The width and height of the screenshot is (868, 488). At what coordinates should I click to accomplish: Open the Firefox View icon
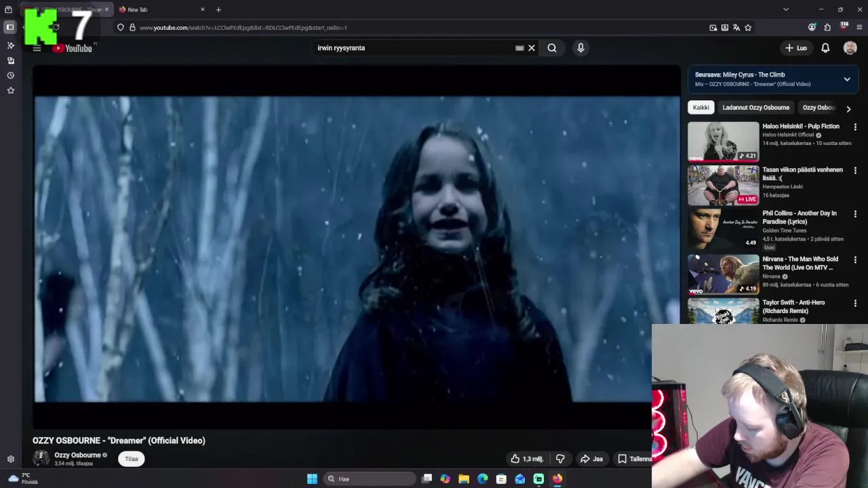tap(8, 9)
